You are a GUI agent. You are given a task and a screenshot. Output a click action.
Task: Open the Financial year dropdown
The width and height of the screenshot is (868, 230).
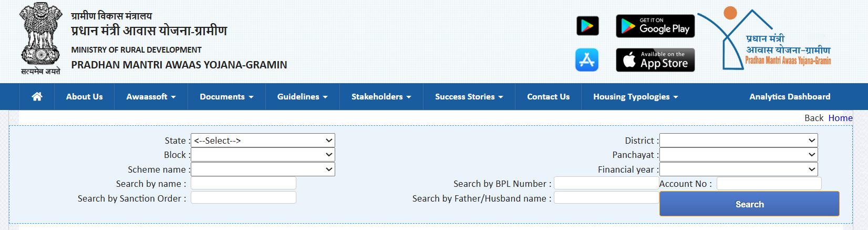[x=739, y=169]
